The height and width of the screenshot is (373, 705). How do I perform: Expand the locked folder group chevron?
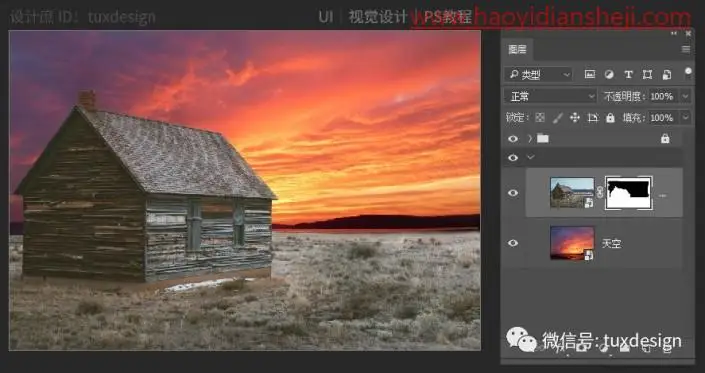tap(530, 138)
